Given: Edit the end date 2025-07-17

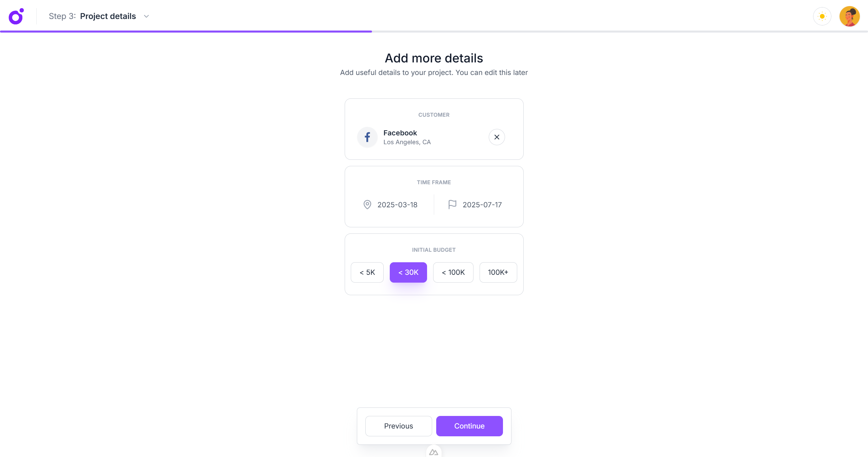Looking at the screenshot, I should click(482, 205).
